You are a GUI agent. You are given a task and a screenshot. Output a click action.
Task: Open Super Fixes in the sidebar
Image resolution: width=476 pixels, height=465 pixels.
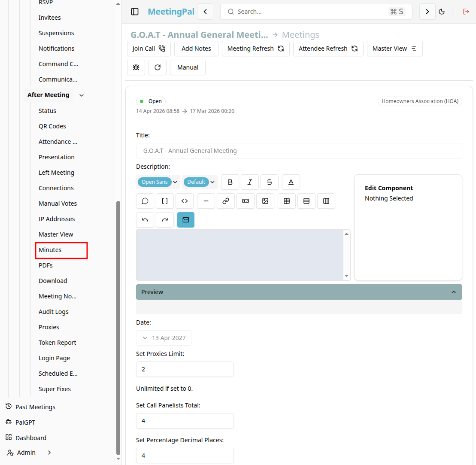55,389
